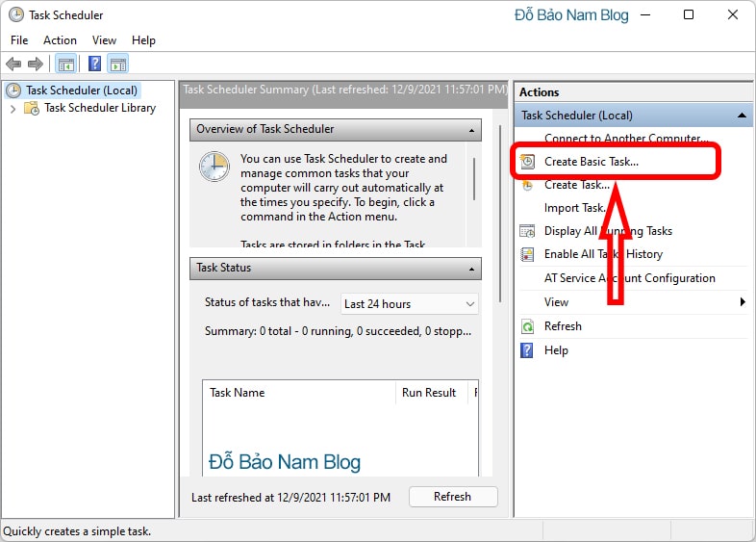The image size is (756, 542).
Task: Click the Create Basic Task clock icon
Action: [x=527, y=161]
